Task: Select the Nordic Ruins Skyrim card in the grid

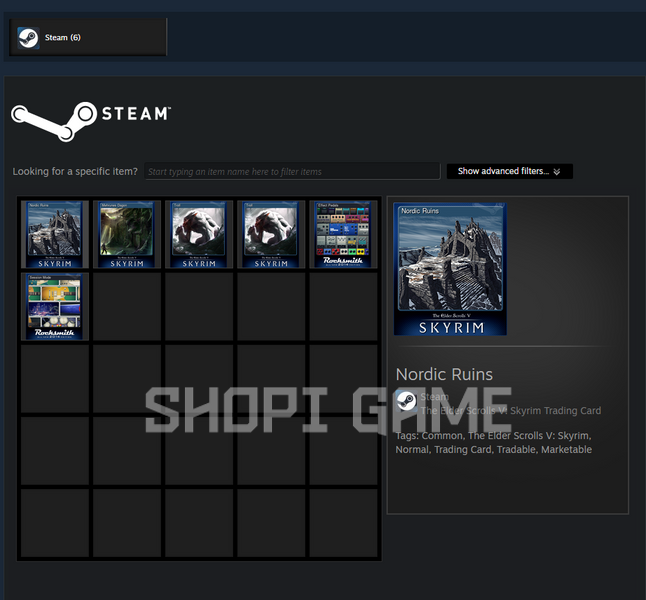Action: (55, 234)
